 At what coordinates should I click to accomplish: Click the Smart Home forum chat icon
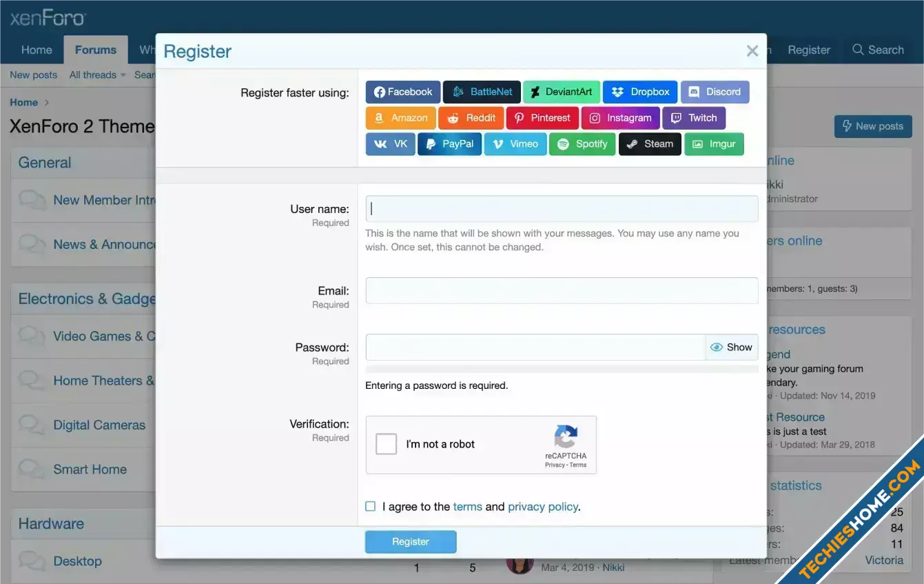click(32, 470)
